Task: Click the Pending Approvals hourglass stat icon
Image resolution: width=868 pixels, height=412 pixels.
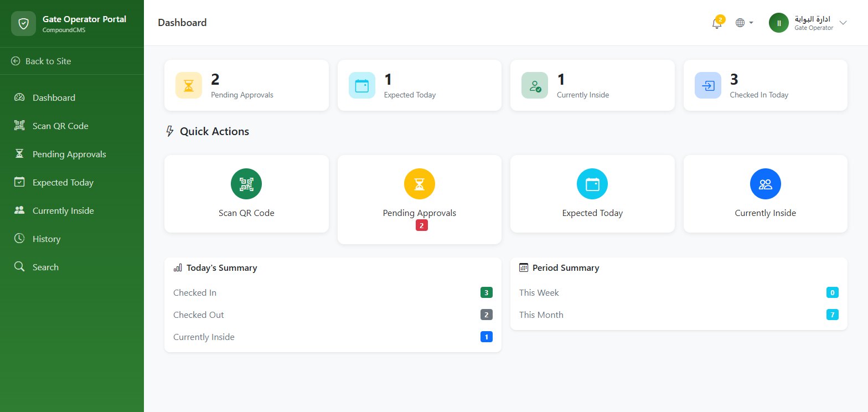Action: click(189, 85)
